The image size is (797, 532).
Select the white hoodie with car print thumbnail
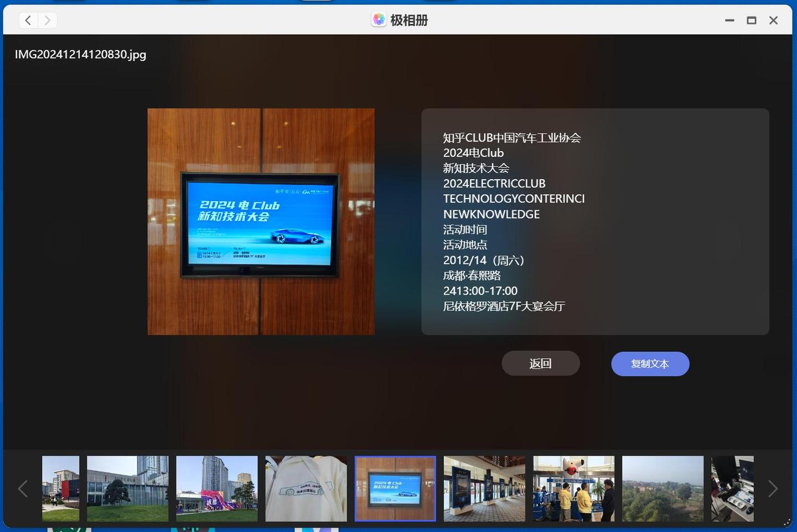pyautogui.click(x=306, y=488)
